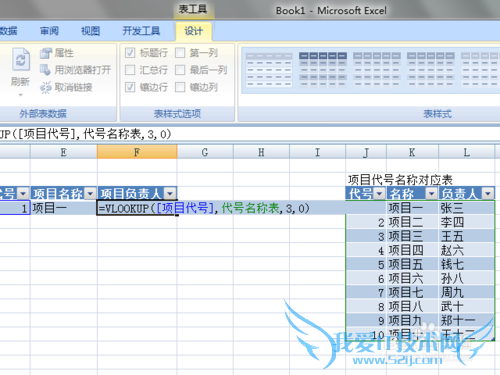
Task: Click Open in Browser (用浏览器打开)
Action: pyautogui.click(x=75, y=70)
